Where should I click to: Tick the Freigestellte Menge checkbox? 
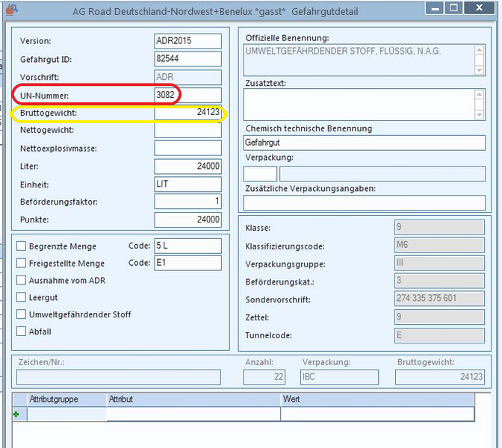click(x=21, y=263)
